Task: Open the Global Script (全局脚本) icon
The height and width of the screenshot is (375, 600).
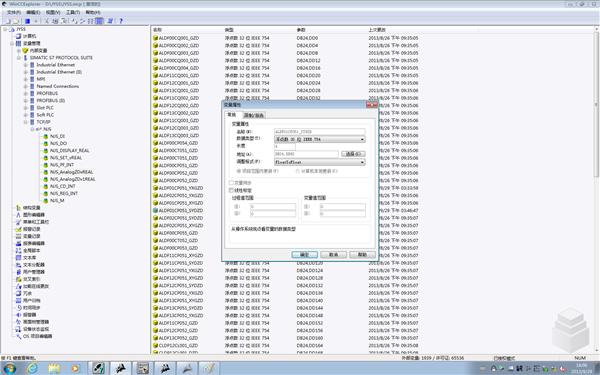Action: [x=18, y=250]
